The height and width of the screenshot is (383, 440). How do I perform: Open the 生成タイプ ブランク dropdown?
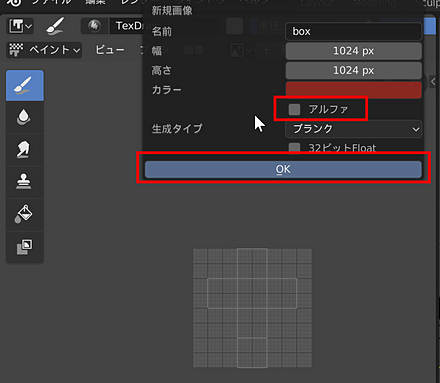click(x=353, y=129)
